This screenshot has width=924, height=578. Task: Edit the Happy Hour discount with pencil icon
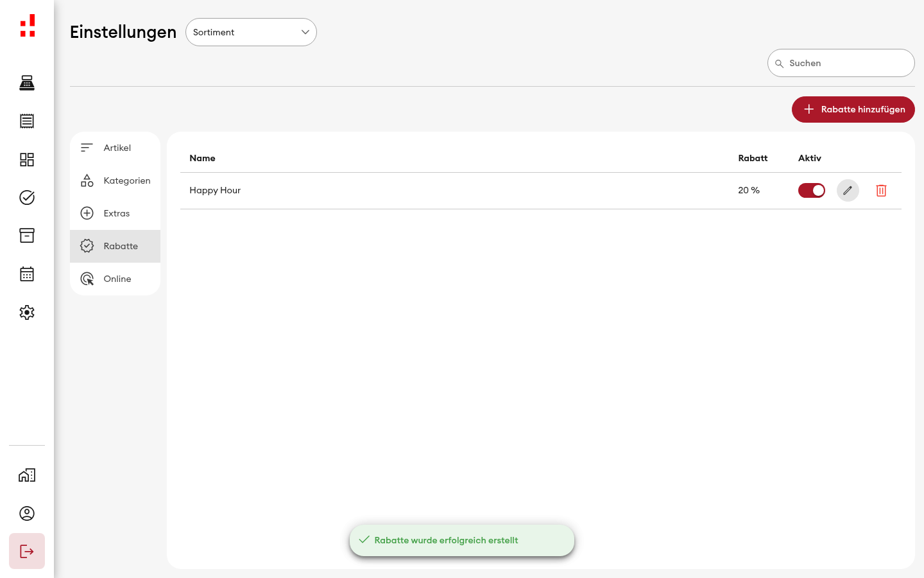point(848,190)
